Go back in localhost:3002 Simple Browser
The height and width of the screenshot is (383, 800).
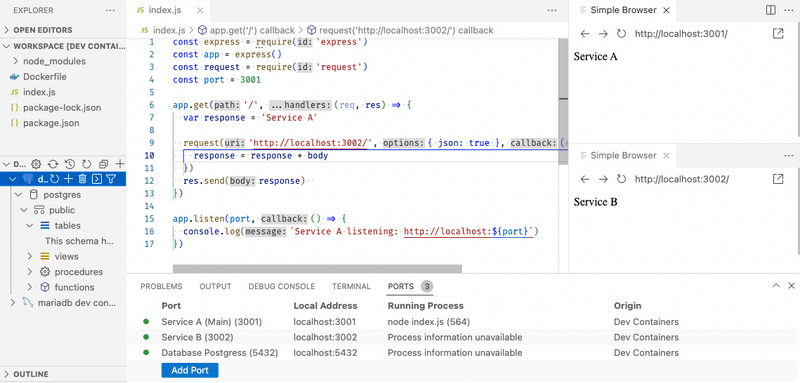585,179
